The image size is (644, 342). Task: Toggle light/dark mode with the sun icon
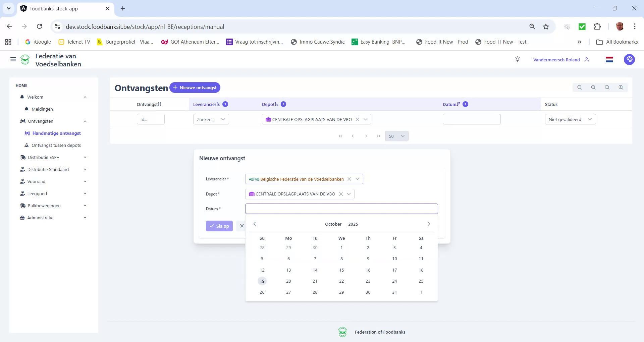pos(517,59)
